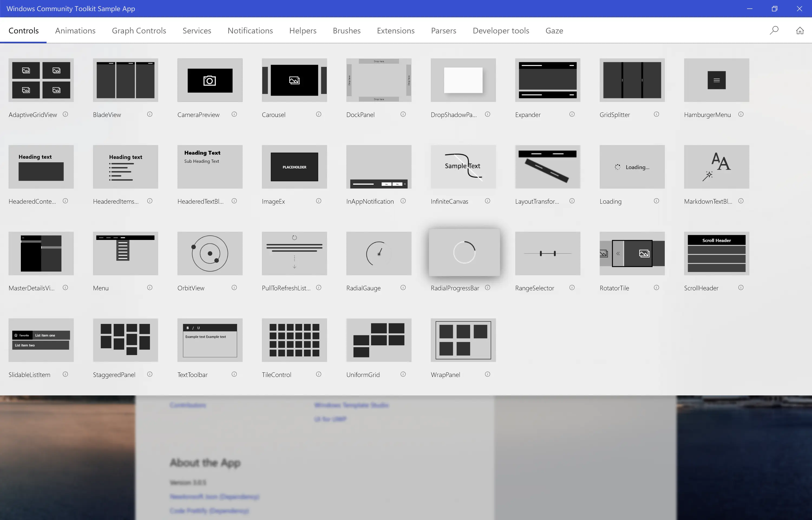Screen dimensions: 812x520
Task: Click the search magnifier icon
Action: point(774,30)
